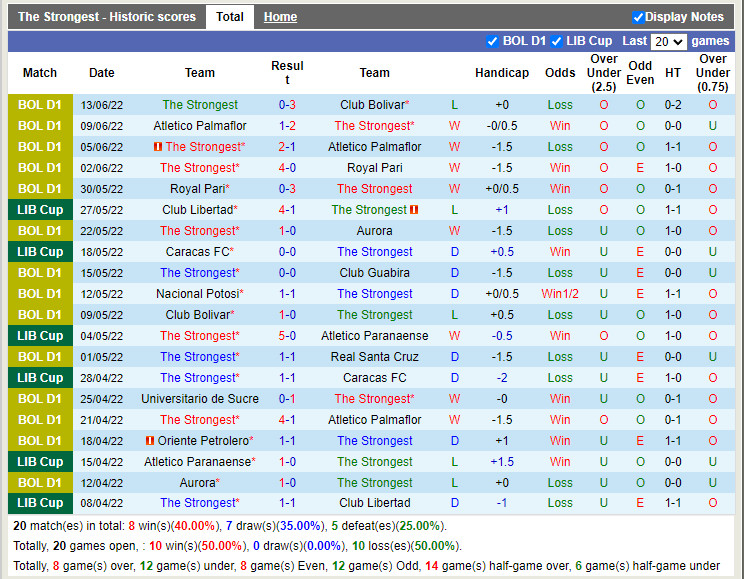
Task: Select HT score 0-2 on 13/06/22
Action: [673, 105]
